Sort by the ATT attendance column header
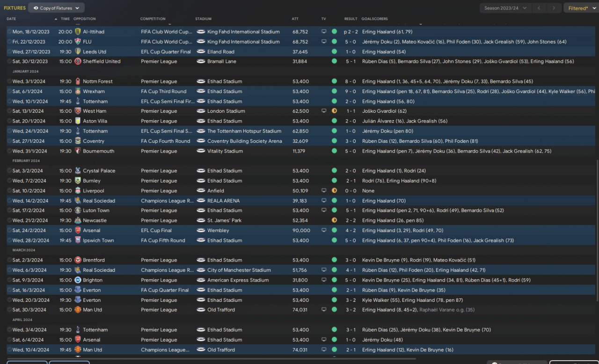This screenshot has height=364, width=599. point(295,19)
